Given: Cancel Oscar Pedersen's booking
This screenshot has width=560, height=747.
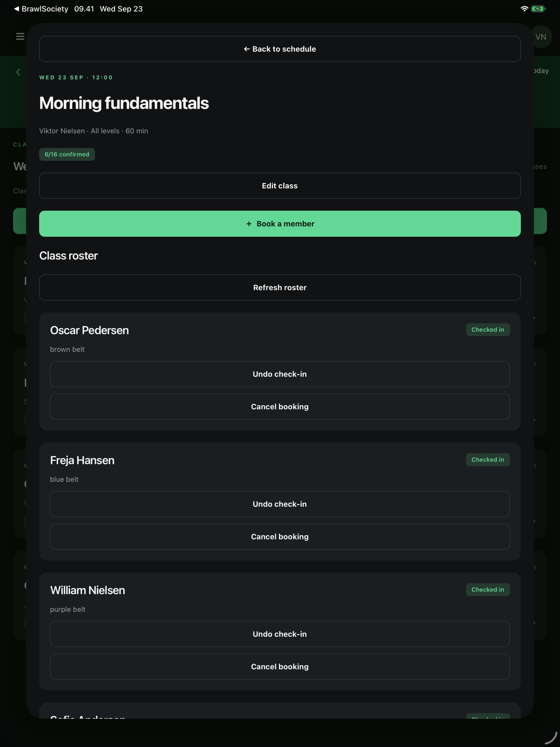Looking at the screenshot, I should (x=280, y=407).
